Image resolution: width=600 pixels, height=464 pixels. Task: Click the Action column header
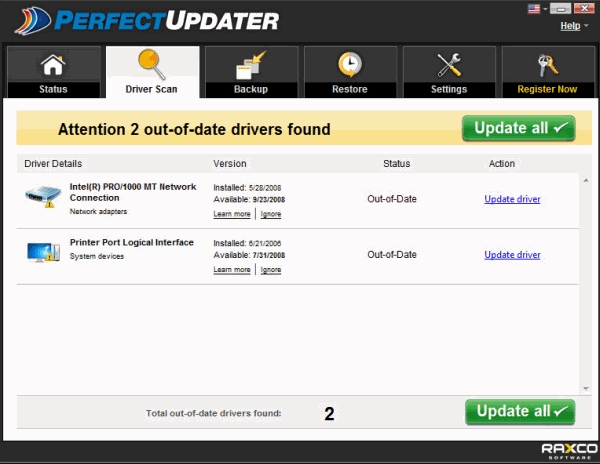(x=502, y=164)
